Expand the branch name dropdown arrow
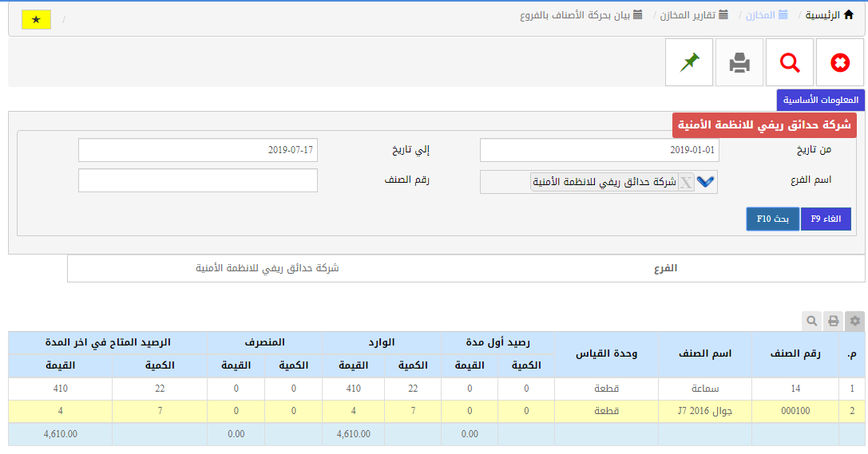This screenshot has width=868, height=454. pyautogui.click(x=705, y=182)
